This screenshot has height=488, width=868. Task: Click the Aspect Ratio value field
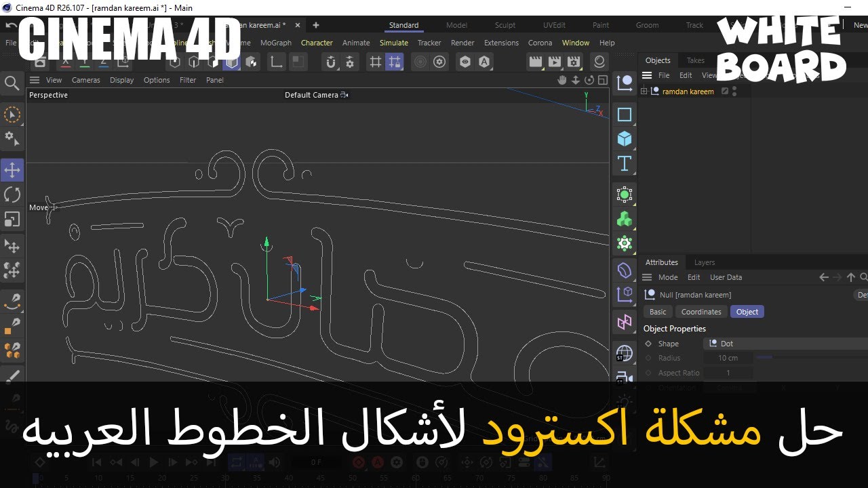(728, 373)
